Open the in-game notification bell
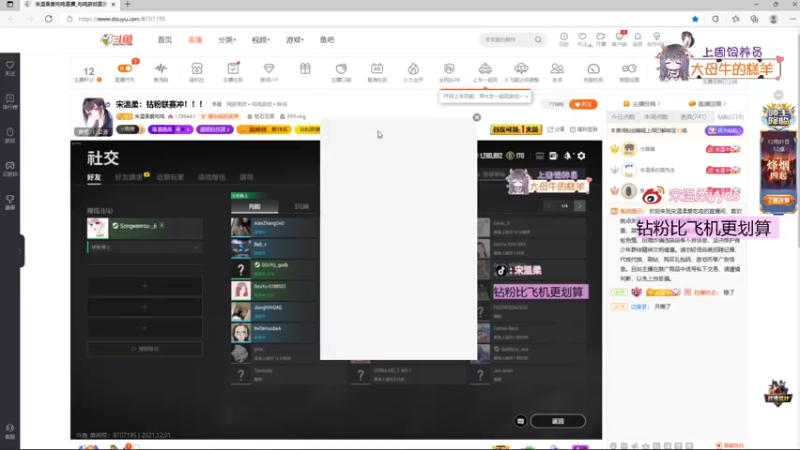 (x=567, y=156)
